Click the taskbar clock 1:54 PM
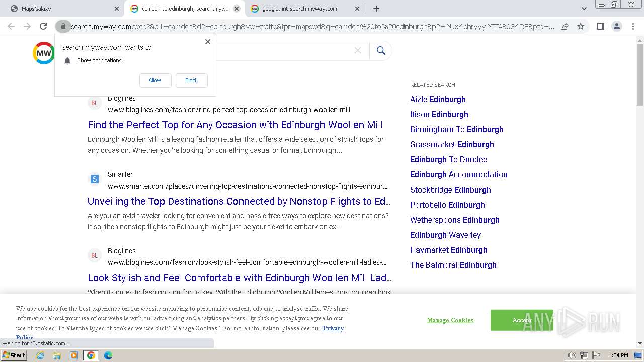644x362 pixels. click(618, 355)
